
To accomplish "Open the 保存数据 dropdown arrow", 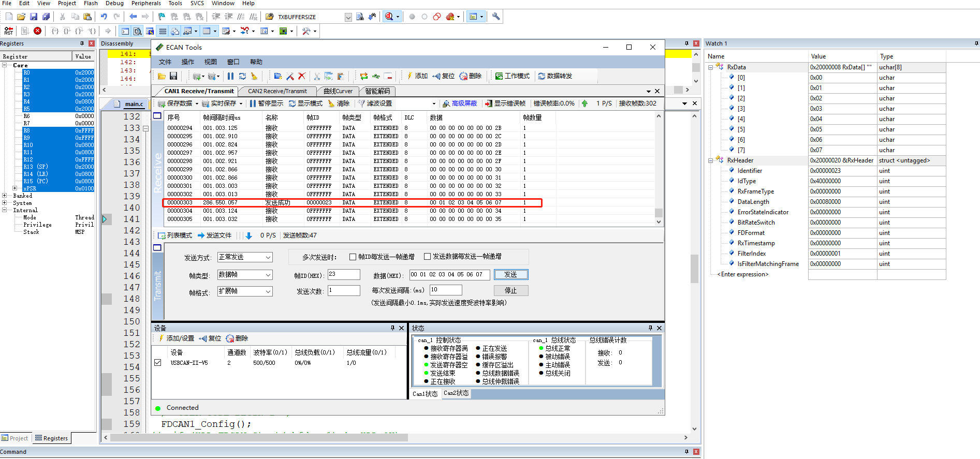I will click(197, 103).
